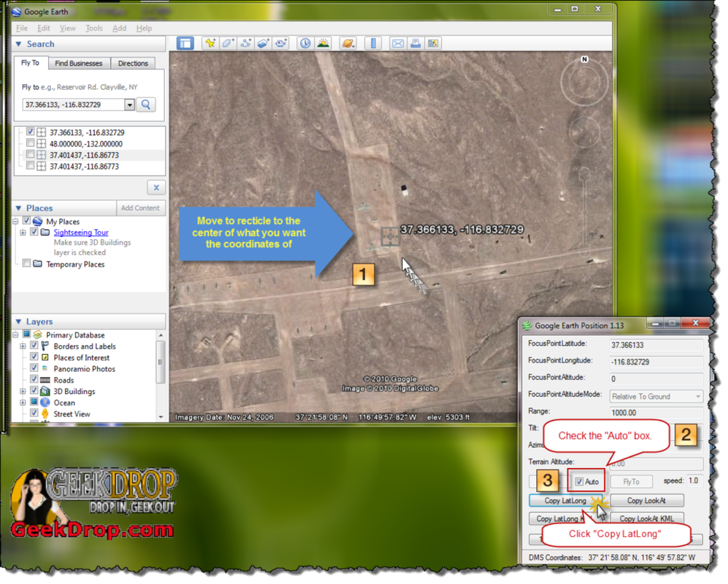Uncheck the Street View layer
Viewport: 728px width, 584px height.
coord(34,413)
